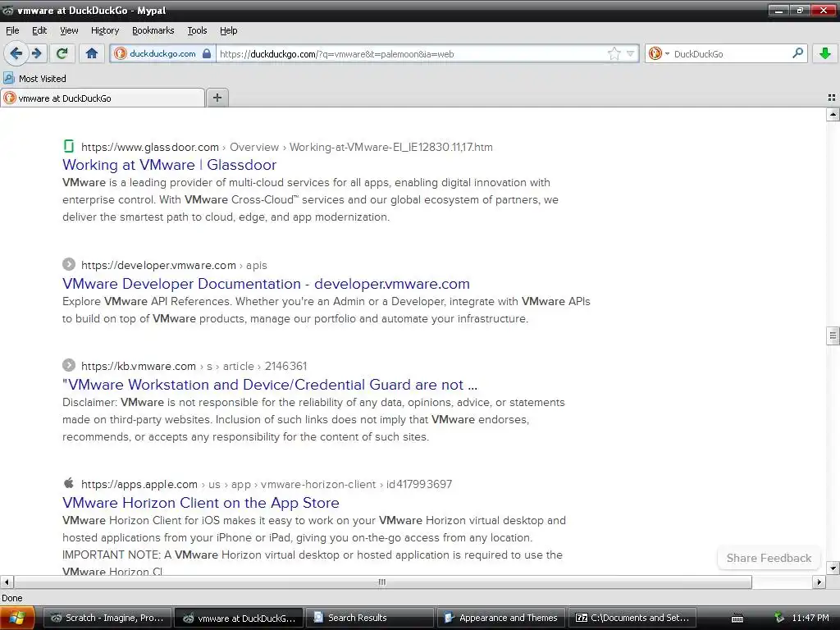Click the search magnifier icon
This screenshot has height=630, width=840.
click(797, 53)
